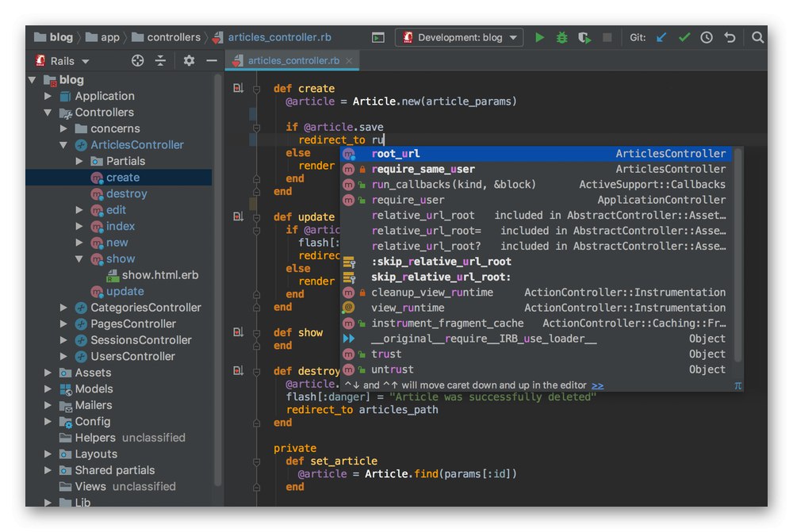This screenshot has height=532, width=793.
Task: Click the Git update project arrow
Action: point(661,37)
